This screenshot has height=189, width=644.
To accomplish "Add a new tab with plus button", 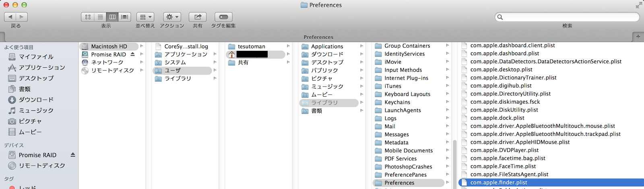I will point(638,37).
